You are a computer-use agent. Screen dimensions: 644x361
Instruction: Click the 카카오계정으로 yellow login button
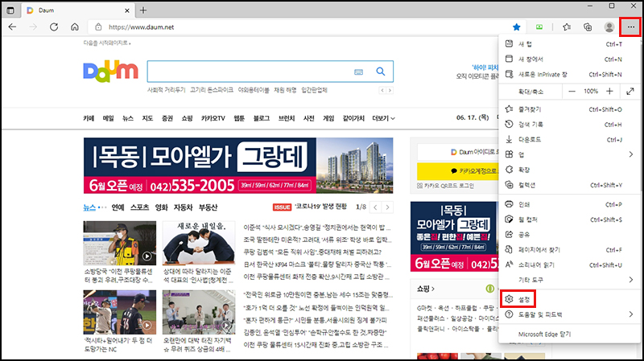tap(457, 171)
